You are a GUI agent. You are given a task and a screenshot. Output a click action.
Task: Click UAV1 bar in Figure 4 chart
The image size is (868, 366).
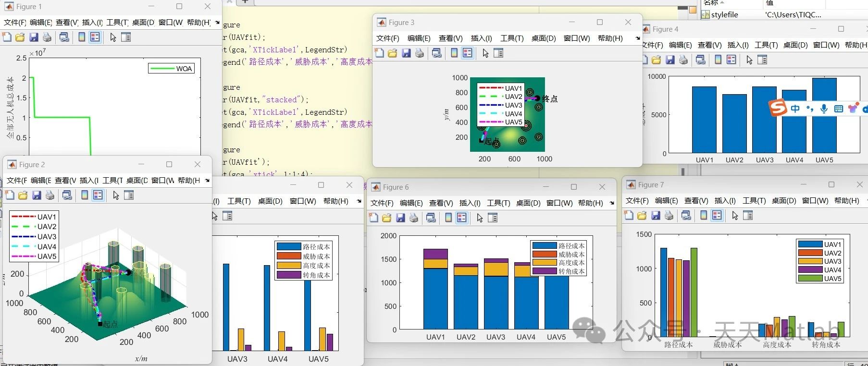click(x=704, y=120)
